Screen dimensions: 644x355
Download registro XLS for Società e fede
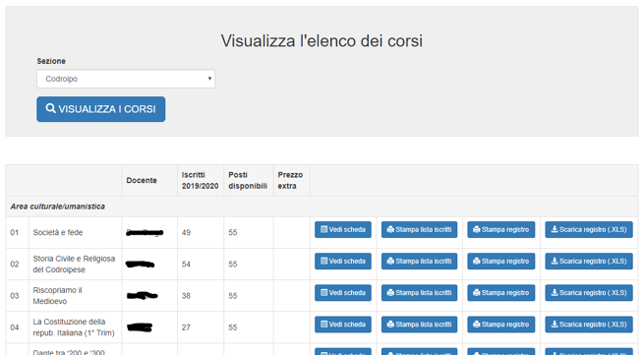(589, 230)
